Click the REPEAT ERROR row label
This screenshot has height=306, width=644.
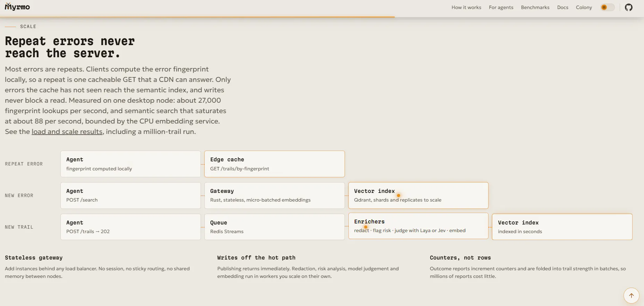(24, 164)
